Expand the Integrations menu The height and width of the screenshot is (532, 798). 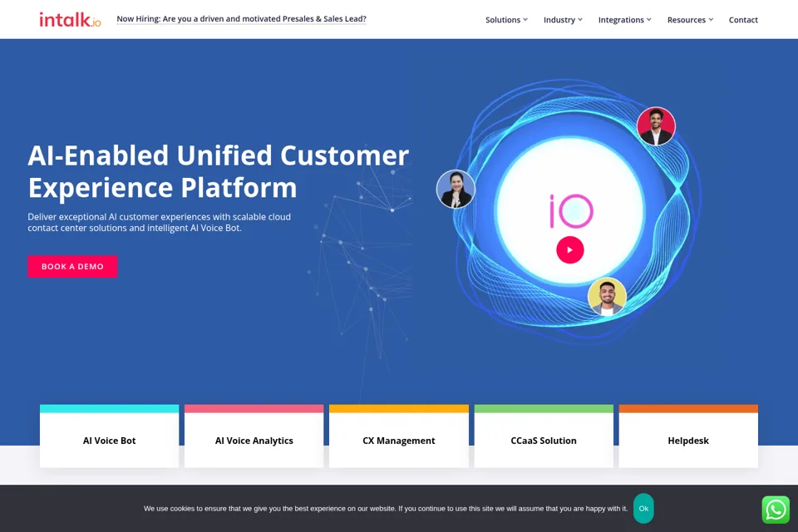(x=624, y=20)
